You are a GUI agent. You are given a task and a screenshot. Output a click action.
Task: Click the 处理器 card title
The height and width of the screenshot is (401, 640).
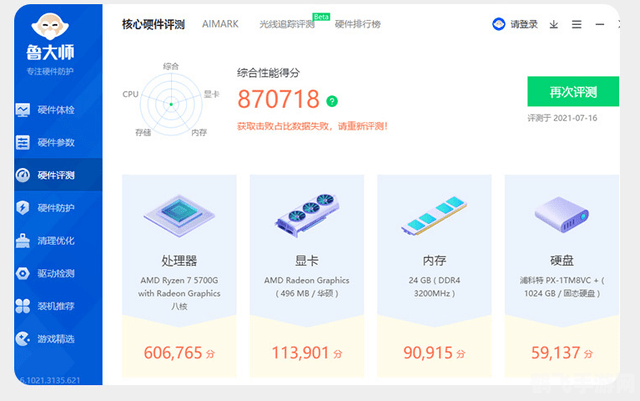[179, 261]
